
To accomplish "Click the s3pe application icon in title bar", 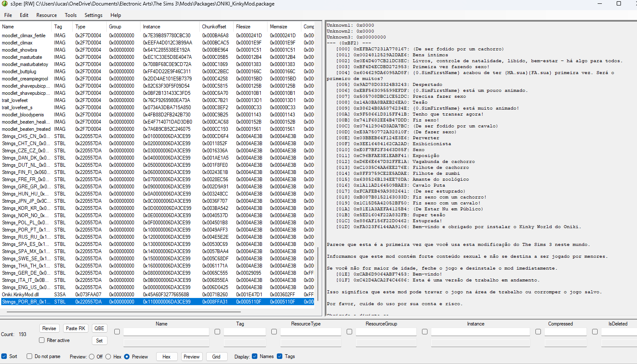I will point(5,4).
